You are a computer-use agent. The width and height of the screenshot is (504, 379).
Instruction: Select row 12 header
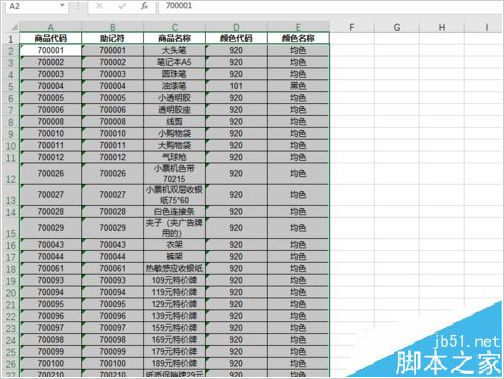[11, 174]
